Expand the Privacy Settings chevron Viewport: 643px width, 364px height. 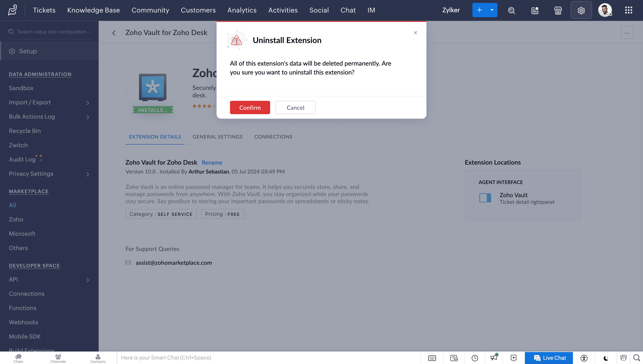pos(88,174)
